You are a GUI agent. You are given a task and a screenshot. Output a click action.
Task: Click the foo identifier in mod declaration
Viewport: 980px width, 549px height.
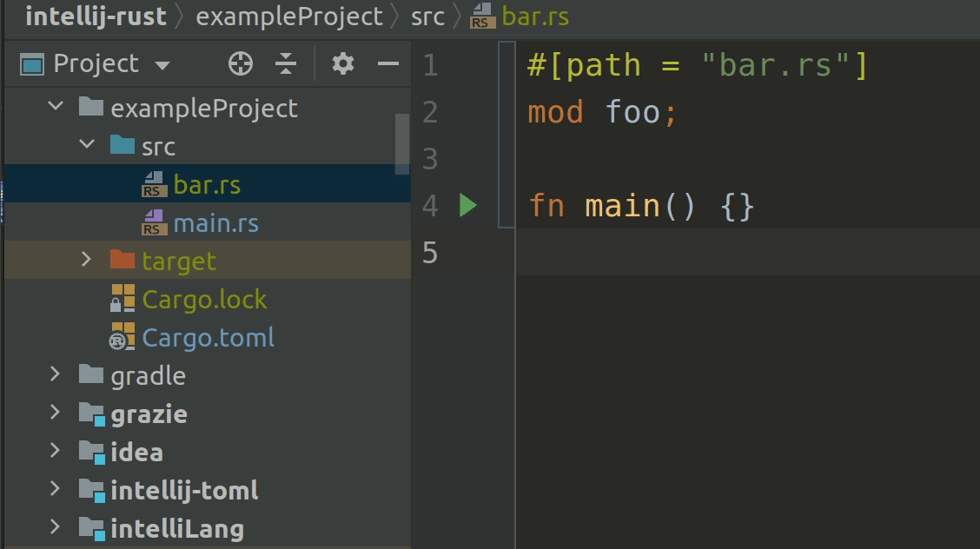pos(632,112)
